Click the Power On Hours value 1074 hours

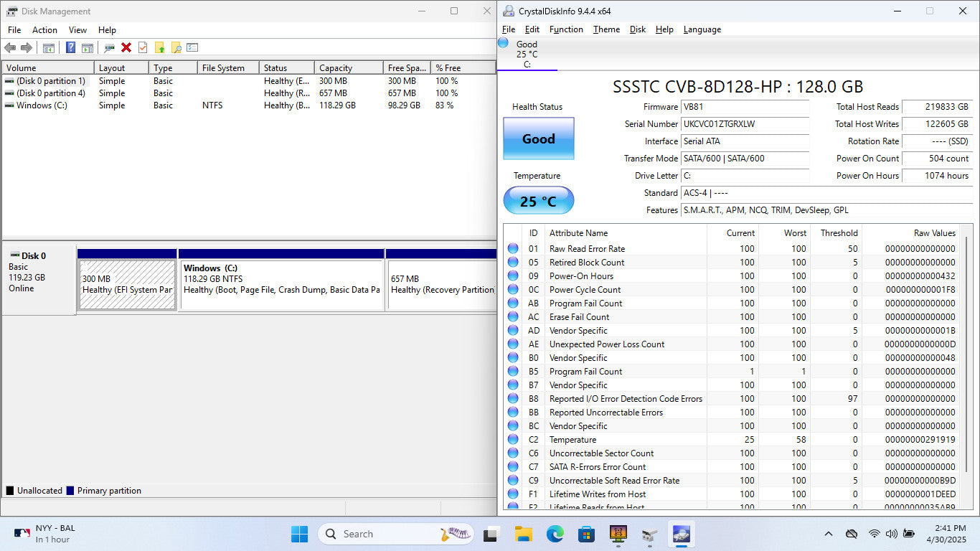(x=937, y=176)
